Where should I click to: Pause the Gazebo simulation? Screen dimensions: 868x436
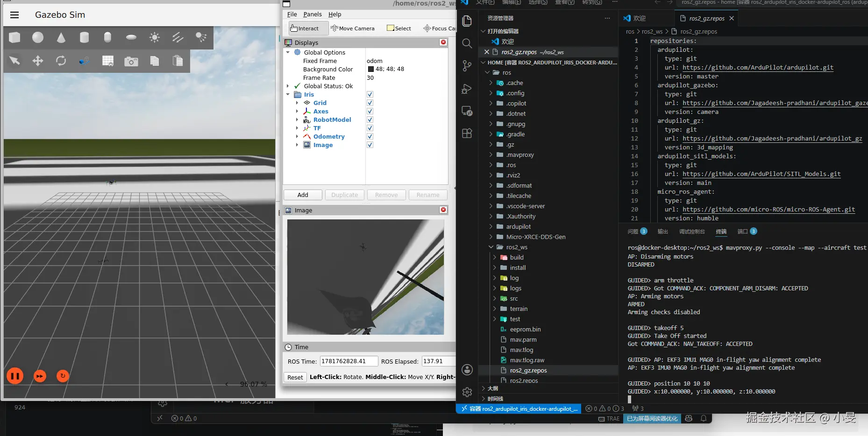(x=15, y=376)
